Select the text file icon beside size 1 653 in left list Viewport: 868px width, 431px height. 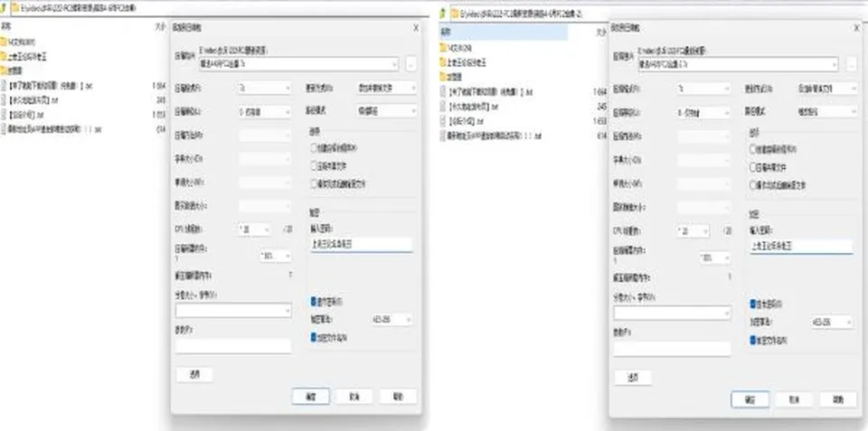[4, 115]
